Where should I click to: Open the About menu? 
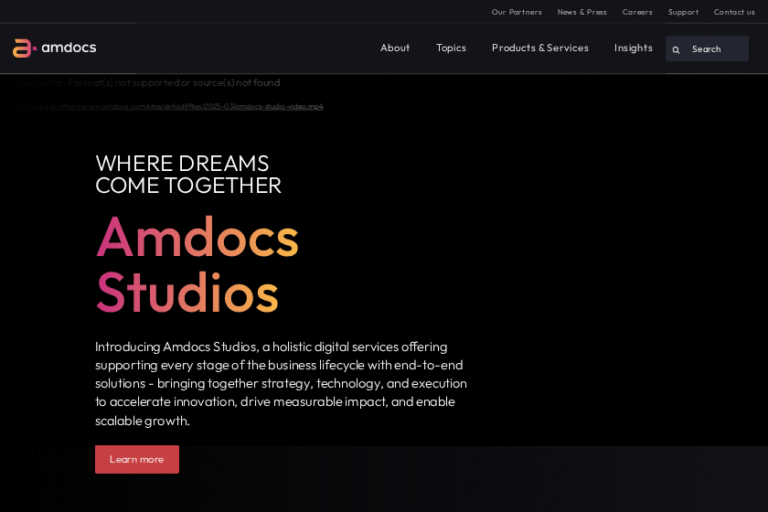pos(395,48)
